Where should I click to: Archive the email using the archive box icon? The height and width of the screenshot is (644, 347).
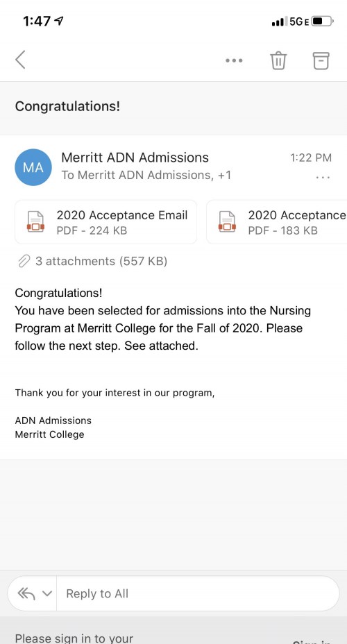pyautogui.click(x=321, y=60)
